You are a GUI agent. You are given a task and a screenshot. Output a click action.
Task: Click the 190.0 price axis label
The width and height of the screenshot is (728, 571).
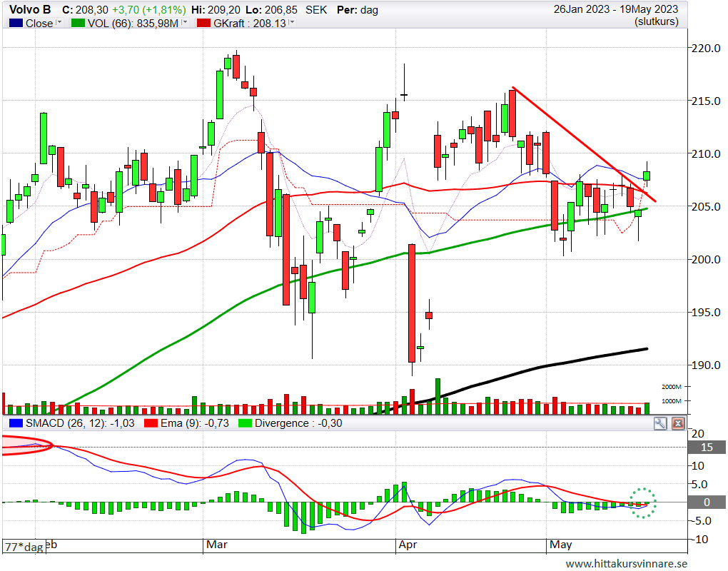point(706,365)
